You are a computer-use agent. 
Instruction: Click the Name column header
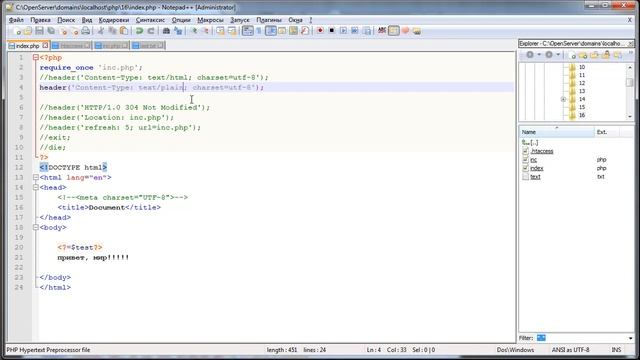[x=557, y=132]
